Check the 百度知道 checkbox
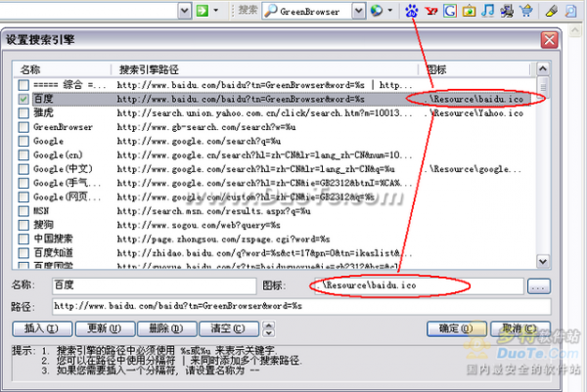 (23, 253)
